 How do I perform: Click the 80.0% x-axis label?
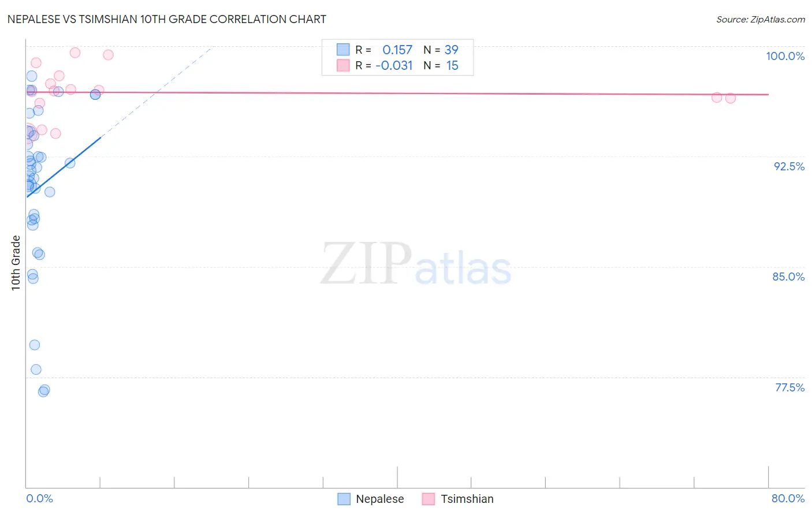pos(788,498)
